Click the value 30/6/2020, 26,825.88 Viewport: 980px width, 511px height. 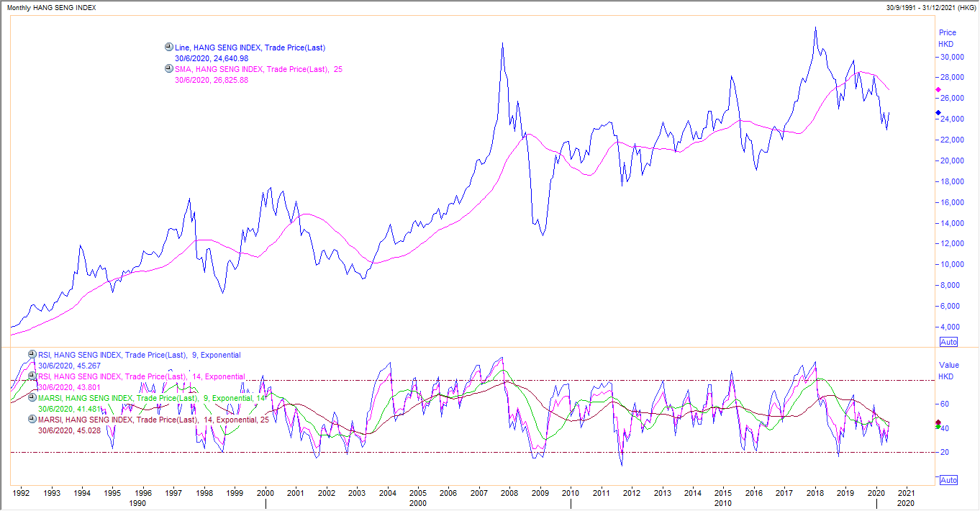[212, 80]
